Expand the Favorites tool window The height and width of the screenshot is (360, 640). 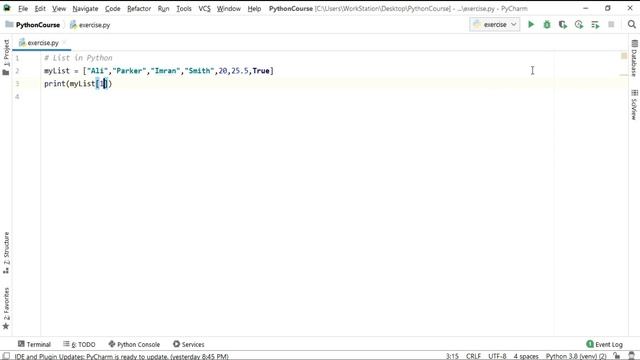tap(6, 309)
